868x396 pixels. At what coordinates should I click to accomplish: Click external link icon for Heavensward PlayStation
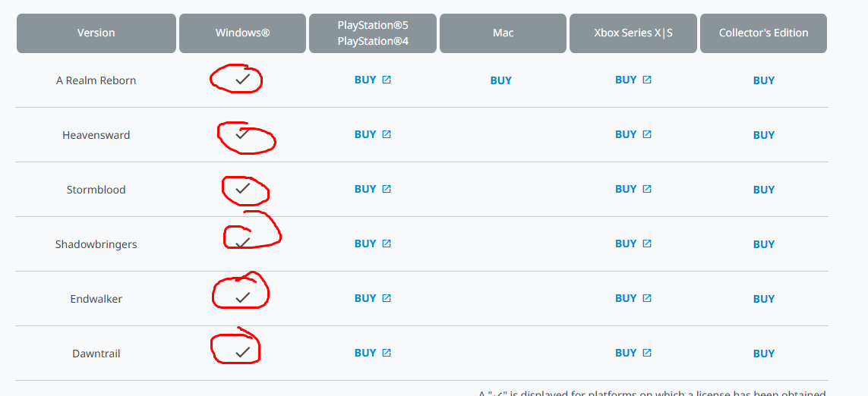(387, 134)
